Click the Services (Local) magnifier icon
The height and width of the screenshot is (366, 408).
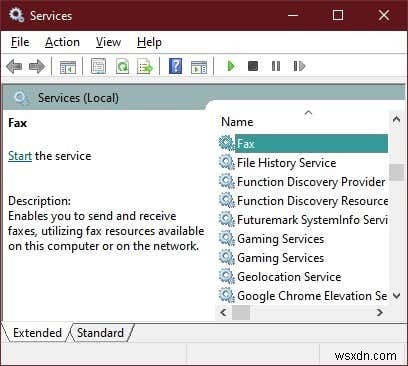tap(21, 98)
